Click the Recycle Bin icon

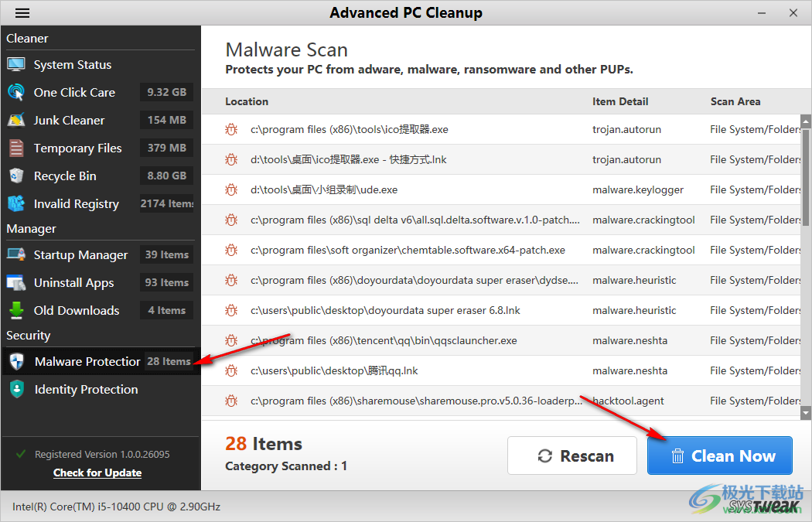click(16, 176)
